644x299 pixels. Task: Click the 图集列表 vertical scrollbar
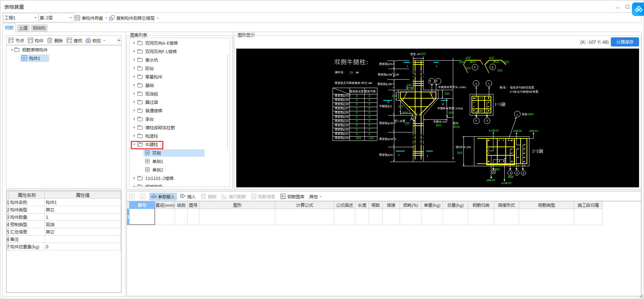[227, 102]
